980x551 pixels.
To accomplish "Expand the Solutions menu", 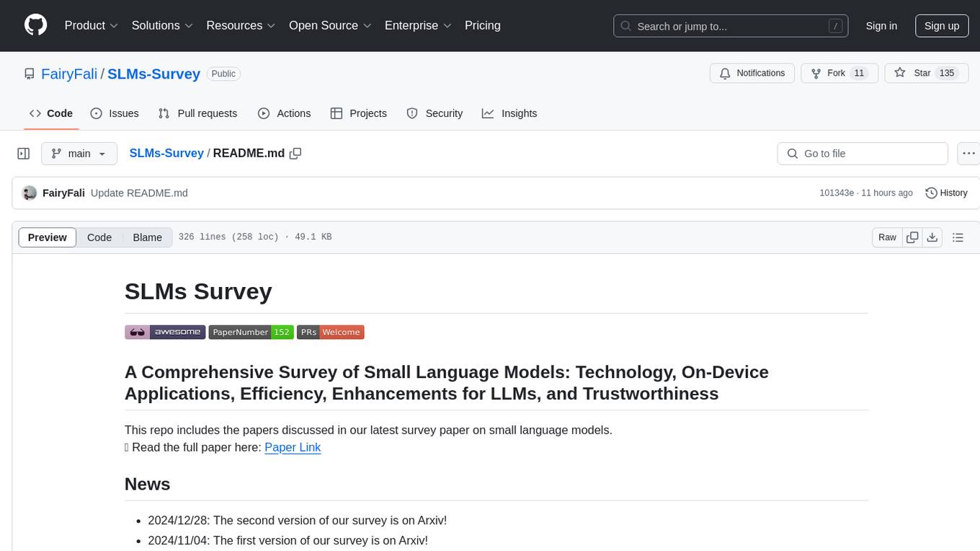I will point(162,25).
